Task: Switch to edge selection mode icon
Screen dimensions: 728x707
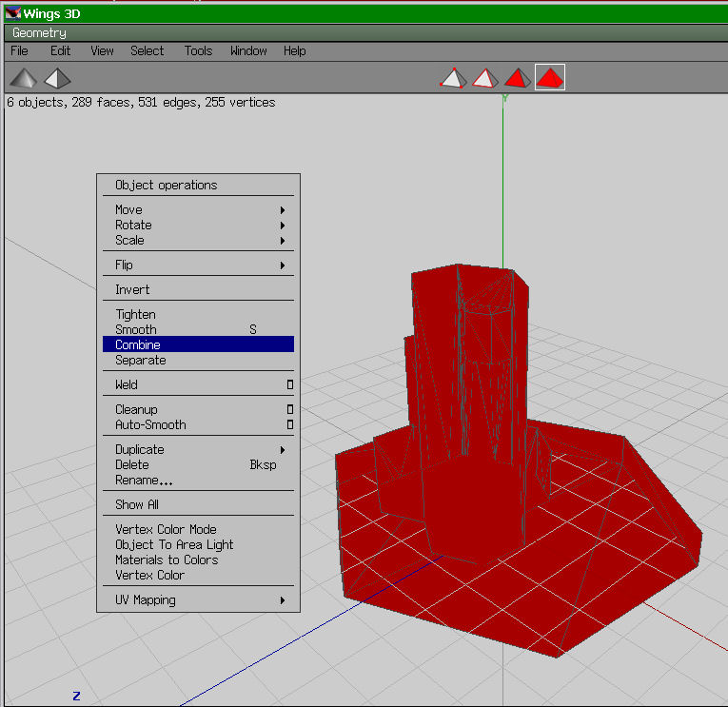Action: tap(485, 77)
